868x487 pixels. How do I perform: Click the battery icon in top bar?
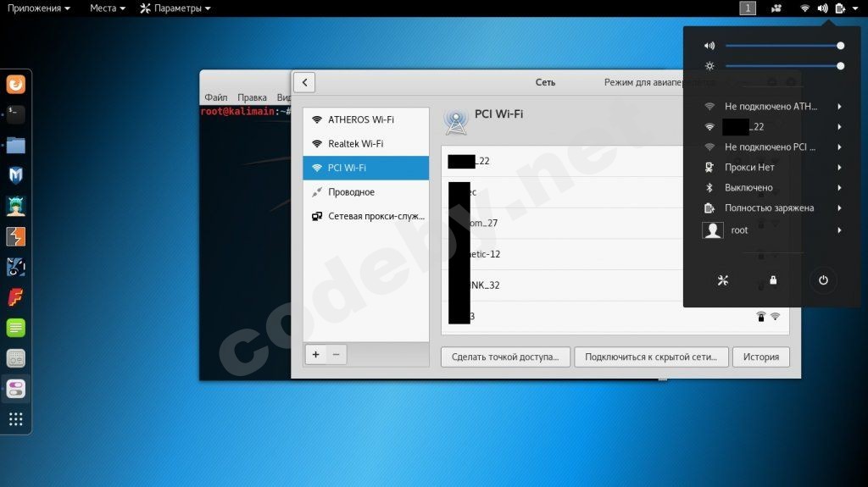pos(840,8)
